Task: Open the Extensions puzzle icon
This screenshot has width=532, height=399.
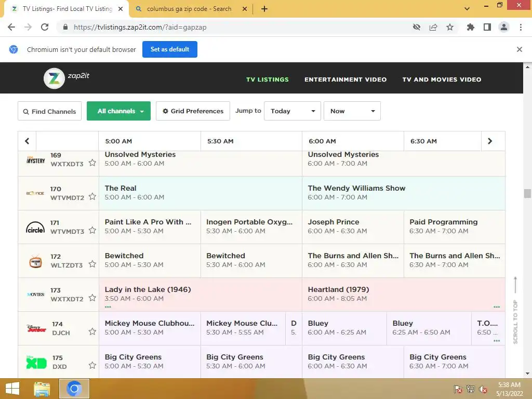Action: tap(470, 27)
